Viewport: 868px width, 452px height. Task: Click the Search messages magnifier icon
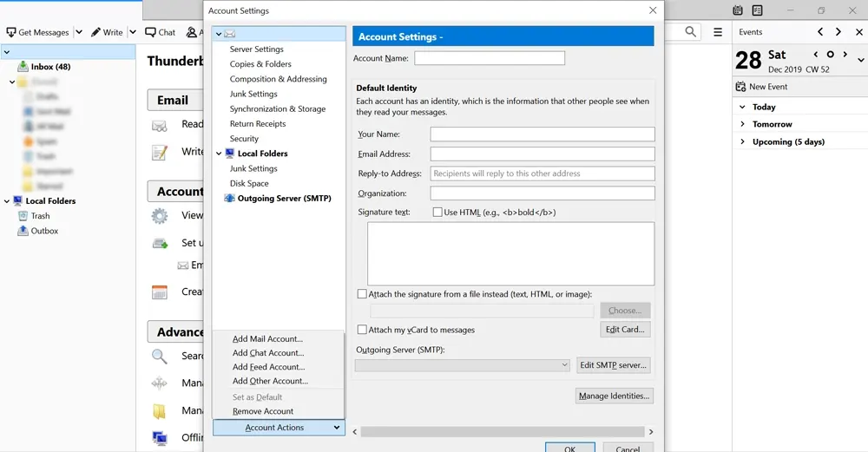click(x=160, y=357)
